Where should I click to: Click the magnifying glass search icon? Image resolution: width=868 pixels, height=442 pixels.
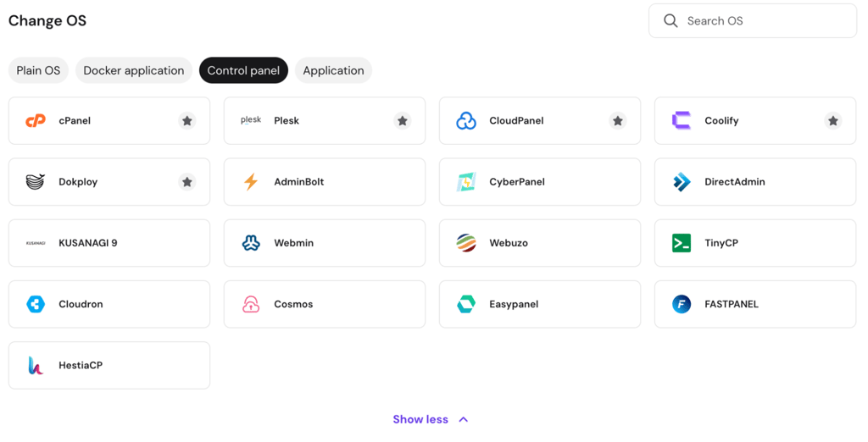tap(670, 21)
